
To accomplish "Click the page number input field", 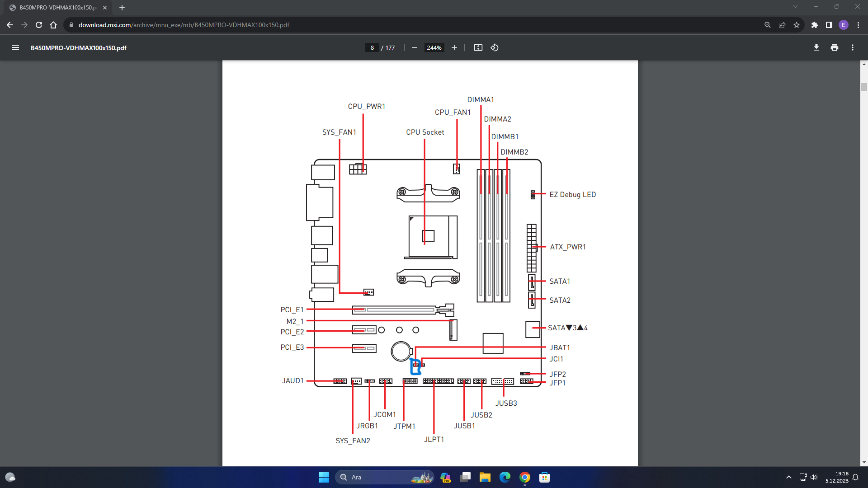I will [x=372, y=47].
